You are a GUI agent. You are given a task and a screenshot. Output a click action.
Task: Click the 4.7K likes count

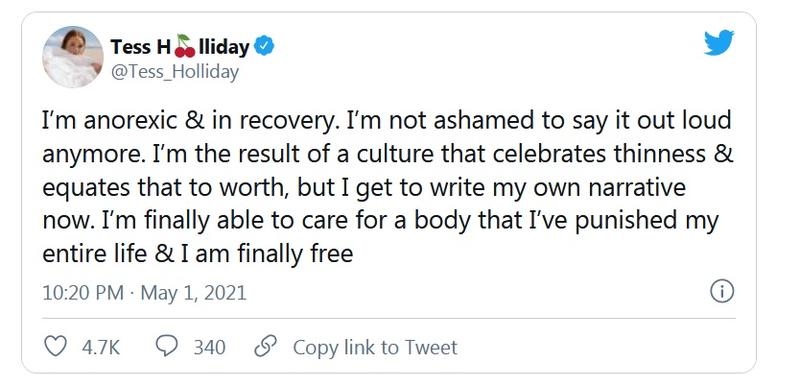(x=101, y=347)
